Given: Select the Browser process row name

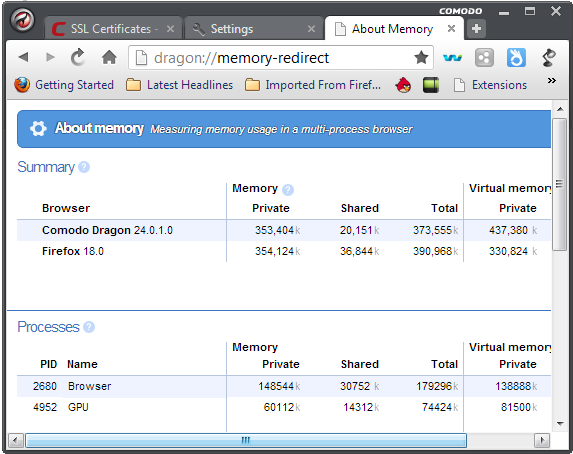Looking at the screenshot, I should pyautogui.click(x=90, y=386).
